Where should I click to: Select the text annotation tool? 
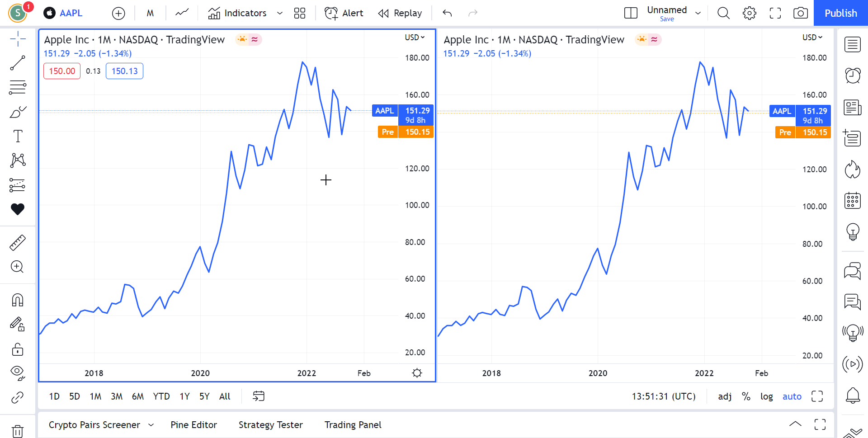pyautogui.click(x=18, y=136)
